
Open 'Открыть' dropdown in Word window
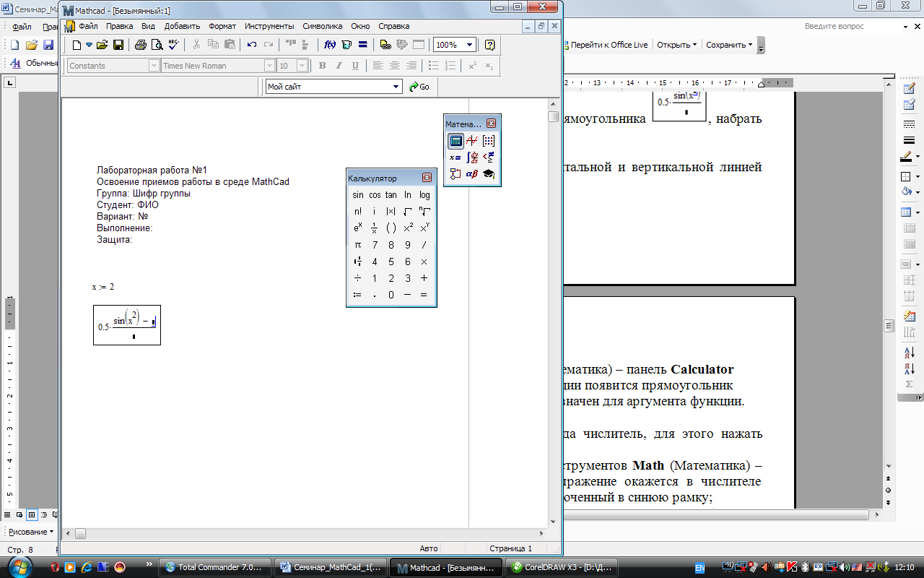[676, 45]
